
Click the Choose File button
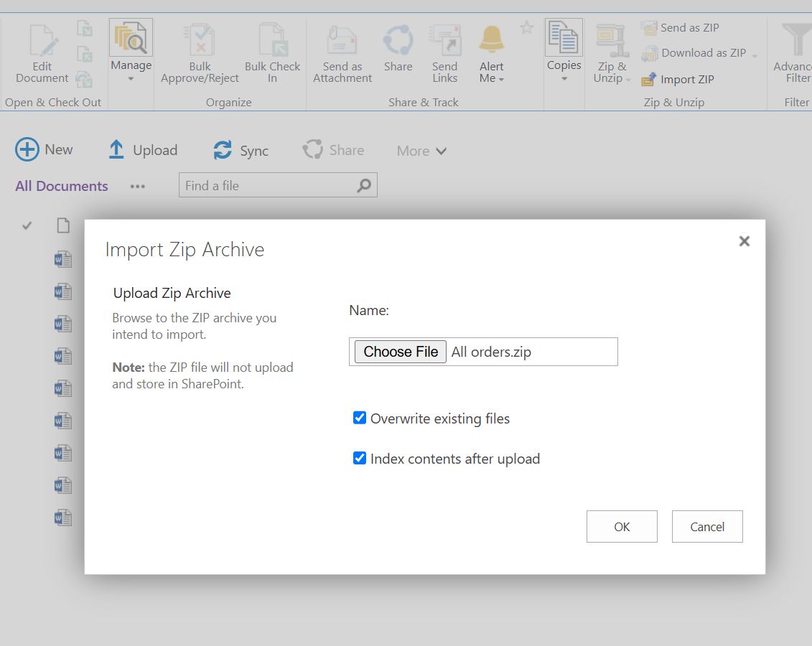[x=401, y=352]
